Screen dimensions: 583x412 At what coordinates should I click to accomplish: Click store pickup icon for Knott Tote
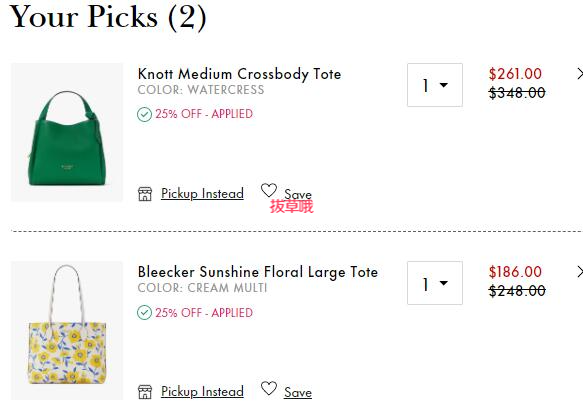click(145, 194)
